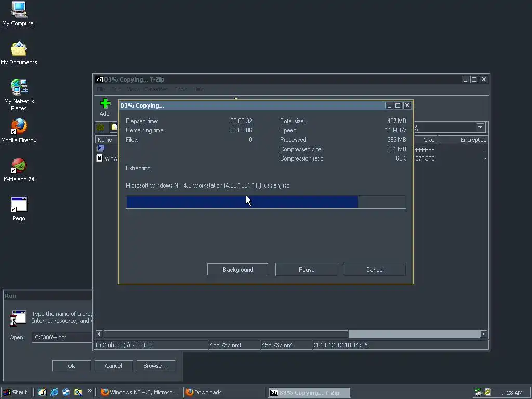Open the Edit menu in 7-Zip

point(116,89)
